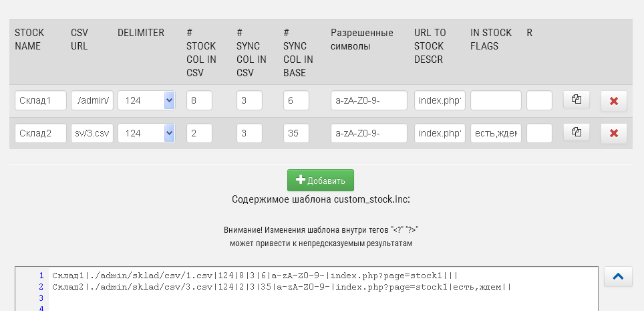
Task: Delete the Склад1 row
Action: (614, 101)
